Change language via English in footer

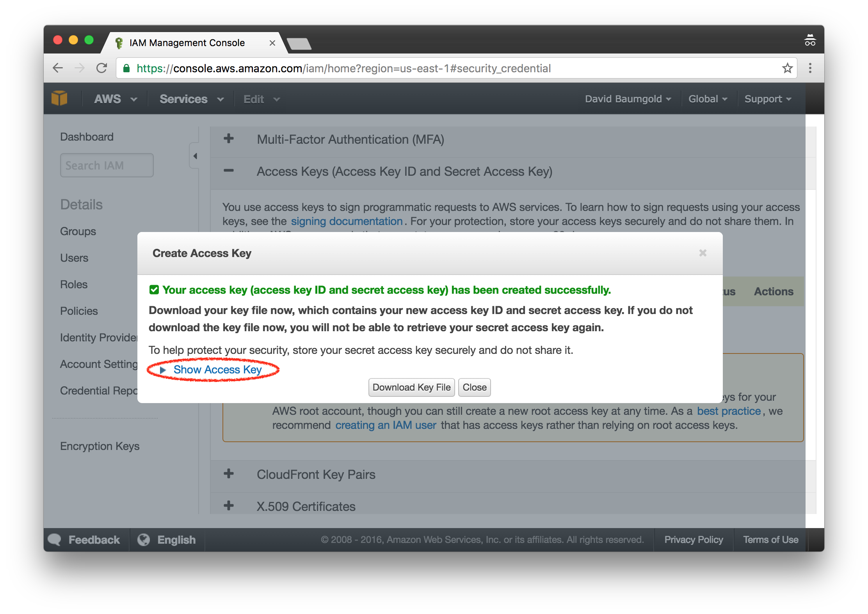pyautogui.click(x=176, y=540)
